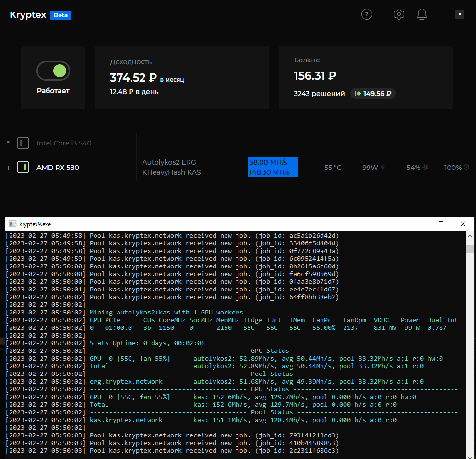Click the job_id 2c2311f686c3 log line
The height and width of the screenshot is (459, 476).
172,450
